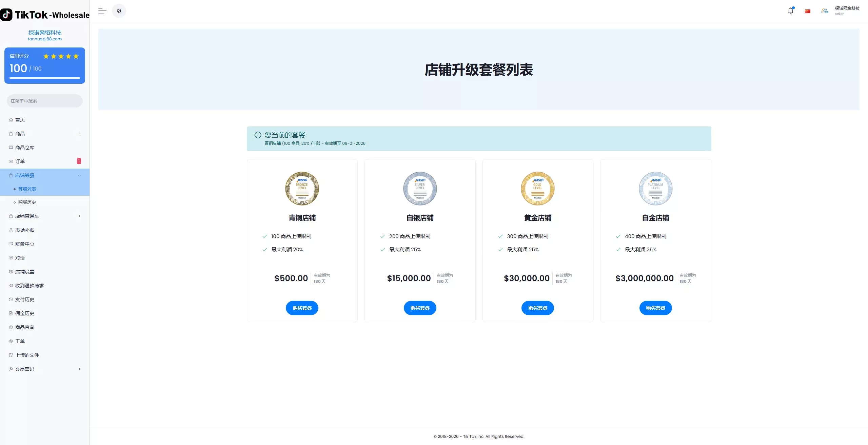868x445 pixels.
Task: Click the Gold level badge image
Action: click(x=537, y=189)
